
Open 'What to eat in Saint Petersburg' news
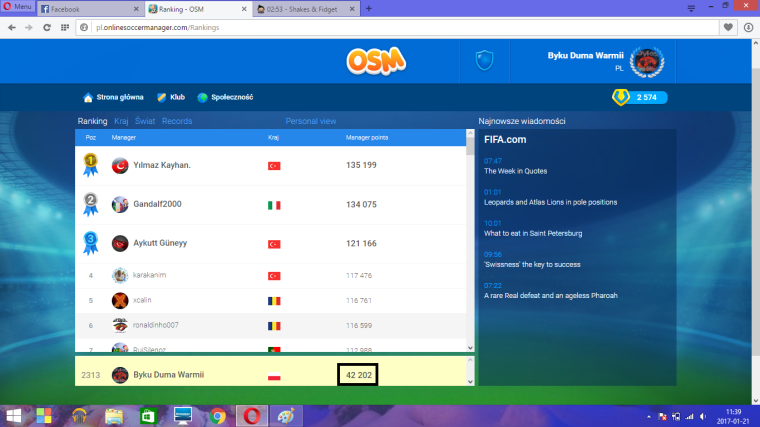point(532,233)
